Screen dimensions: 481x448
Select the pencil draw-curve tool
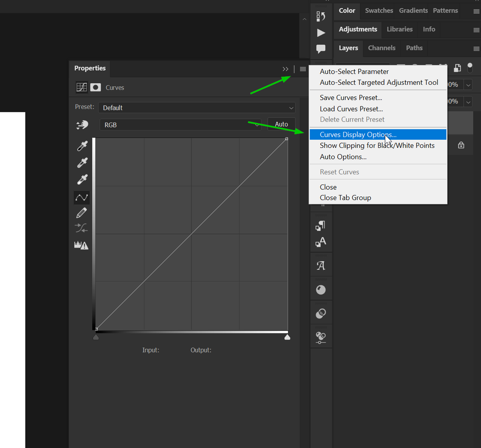tap(81, 212)
